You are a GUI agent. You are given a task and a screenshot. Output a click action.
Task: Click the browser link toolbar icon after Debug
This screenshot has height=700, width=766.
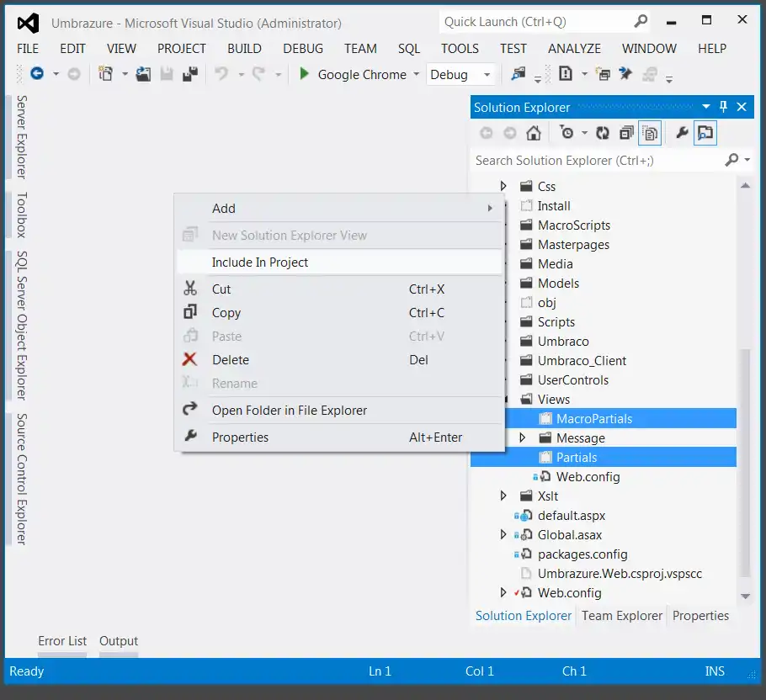coord(519,74)
